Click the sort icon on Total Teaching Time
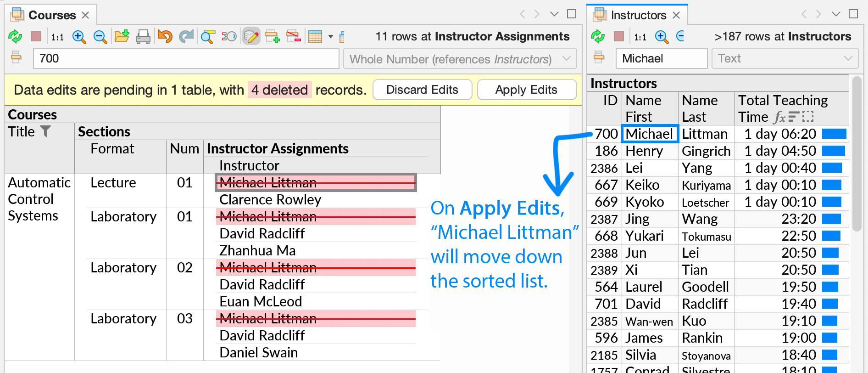868x373 pixels. pyautogui.click(x=794, y=117)
